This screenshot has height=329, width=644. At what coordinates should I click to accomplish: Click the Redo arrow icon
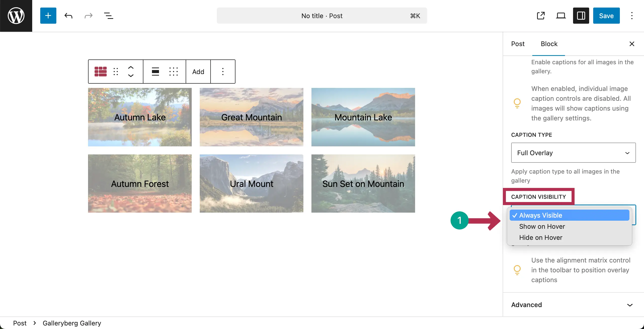(x=88, y=15)
